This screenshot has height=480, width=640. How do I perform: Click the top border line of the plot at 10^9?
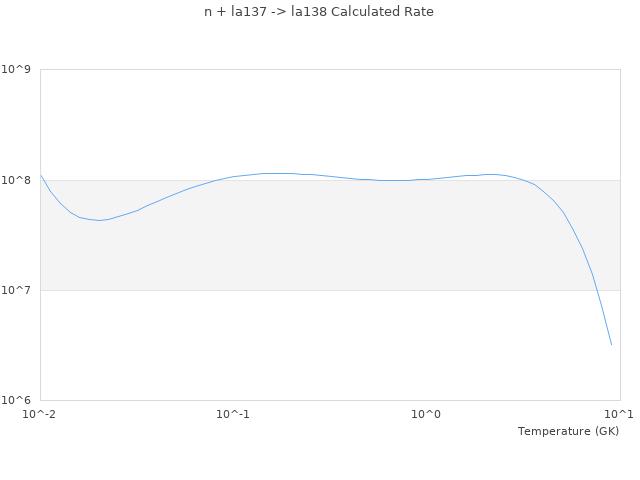point(330,69)
